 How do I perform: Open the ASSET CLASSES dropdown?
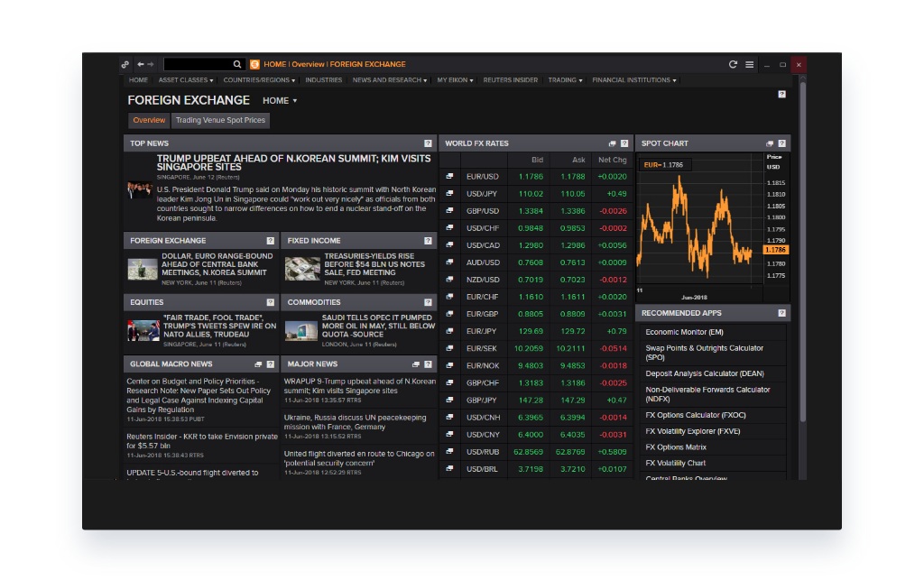pos(185,79)
